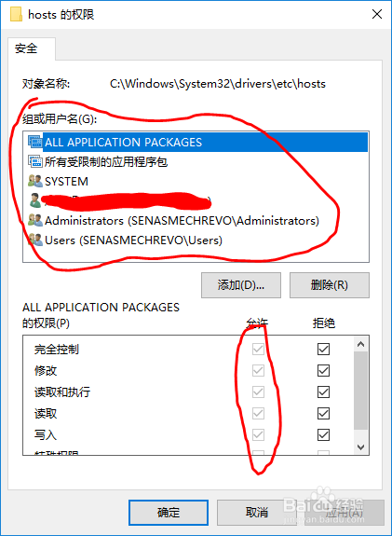Screen dimensions: 392x536
Task: Click 读取和执行 allow checkbox
Action: [258, 392]
